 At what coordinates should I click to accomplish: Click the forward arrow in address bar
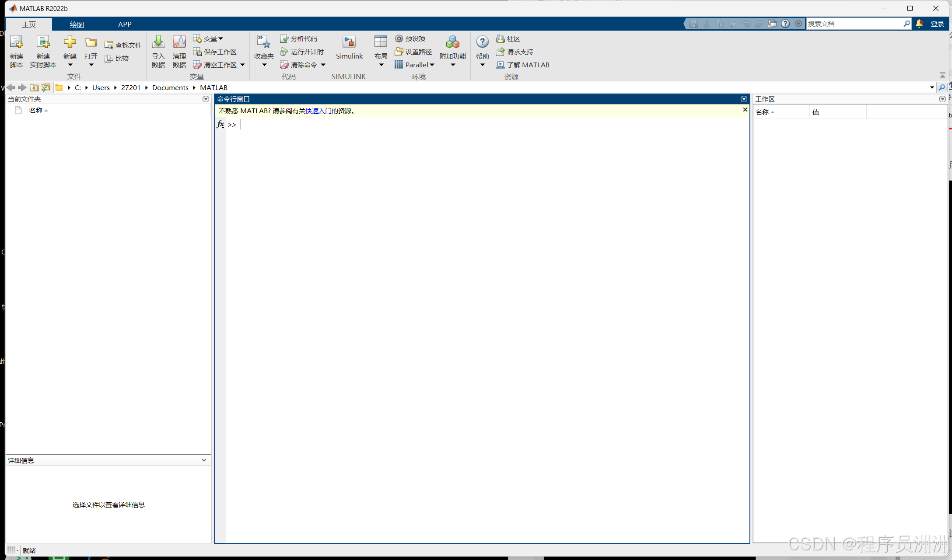(x=22, y=87)
